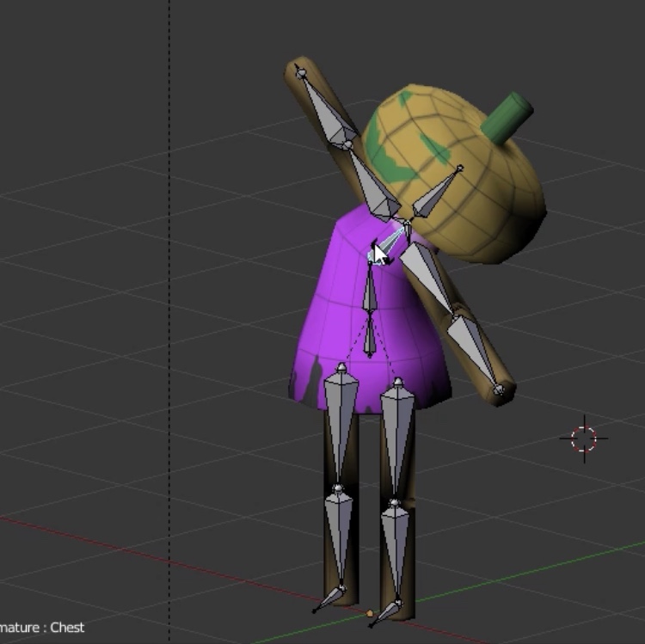
Task: Select the head bone over the pumpkin
Action: (435, 194)
